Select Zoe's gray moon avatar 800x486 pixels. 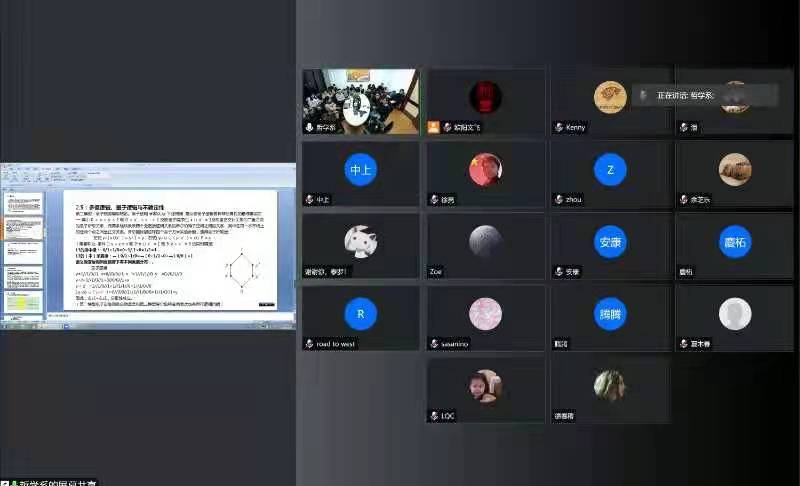point(485,240)
